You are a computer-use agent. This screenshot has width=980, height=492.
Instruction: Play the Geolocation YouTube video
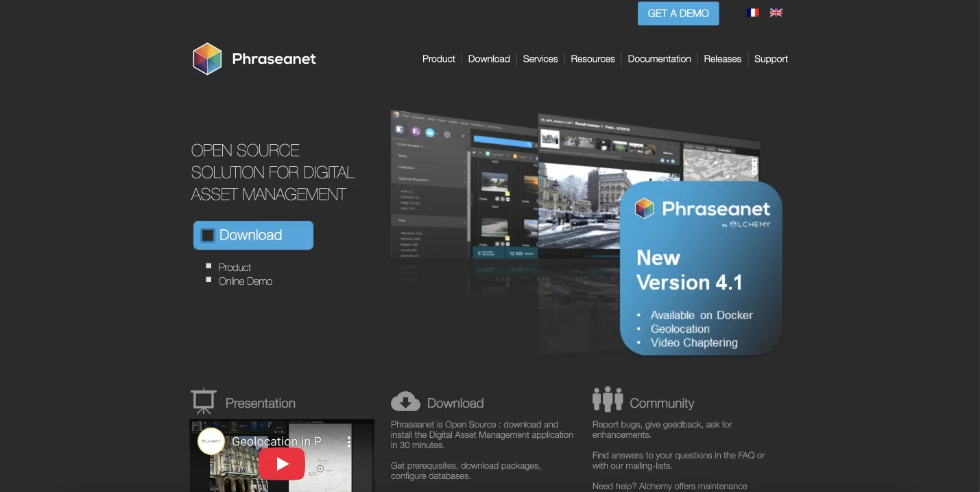282,463
